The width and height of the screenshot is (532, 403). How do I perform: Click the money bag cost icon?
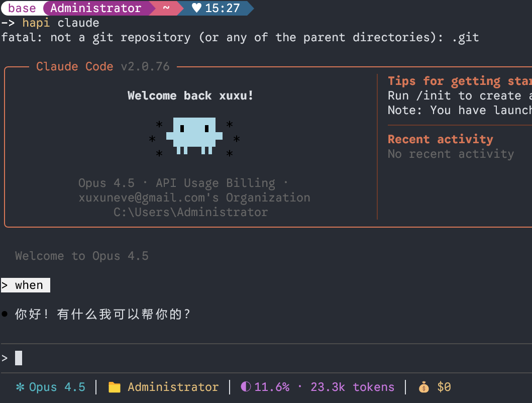click(424, 387)
